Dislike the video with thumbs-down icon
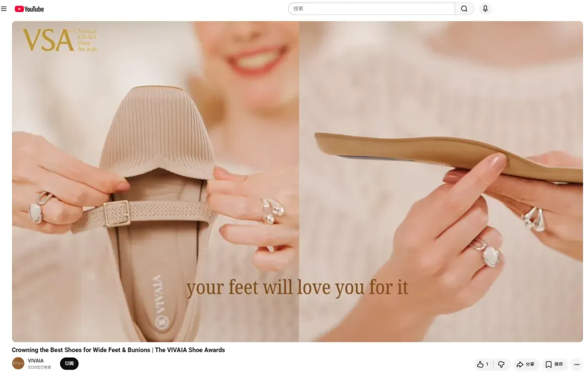Screen dimensions: 588x374 point(501,364)
